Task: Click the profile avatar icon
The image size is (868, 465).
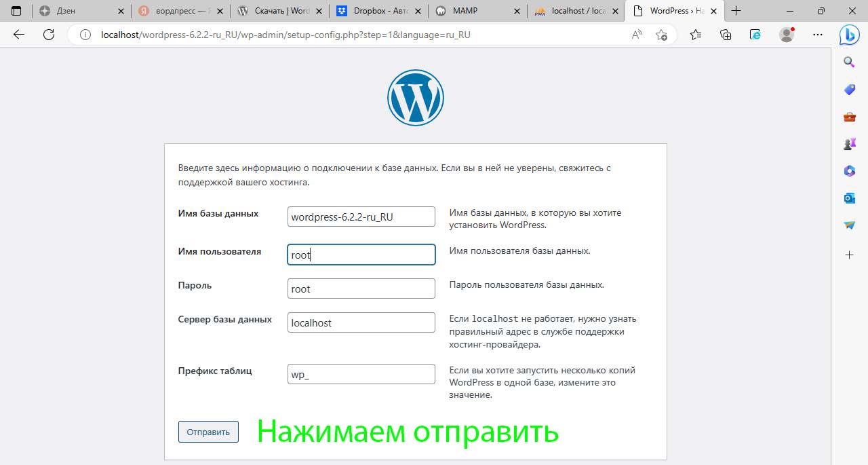Action: 787,35
